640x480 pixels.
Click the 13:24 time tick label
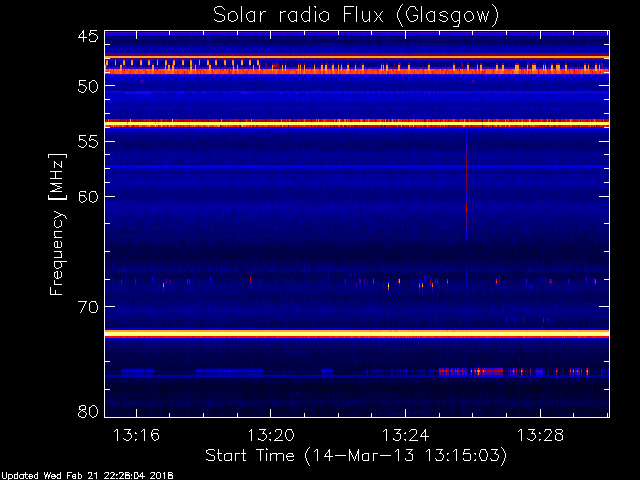[405, 435]
